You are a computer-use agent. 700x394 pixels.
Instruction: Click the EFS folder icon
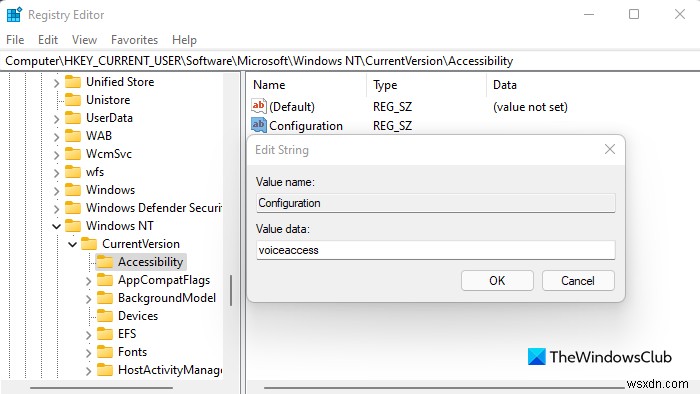point(105,334)
